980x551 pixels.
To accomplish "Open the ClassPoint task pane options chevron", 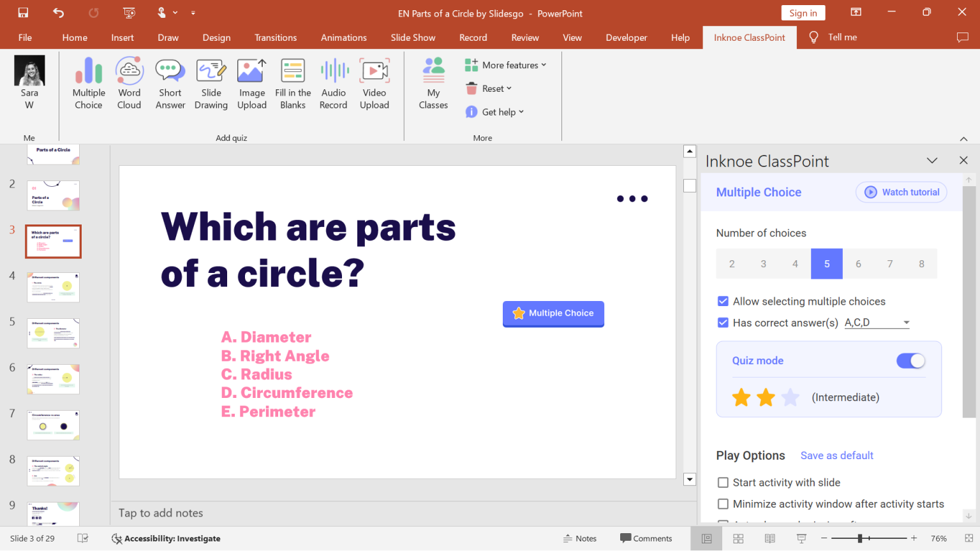I will (932, 161).
